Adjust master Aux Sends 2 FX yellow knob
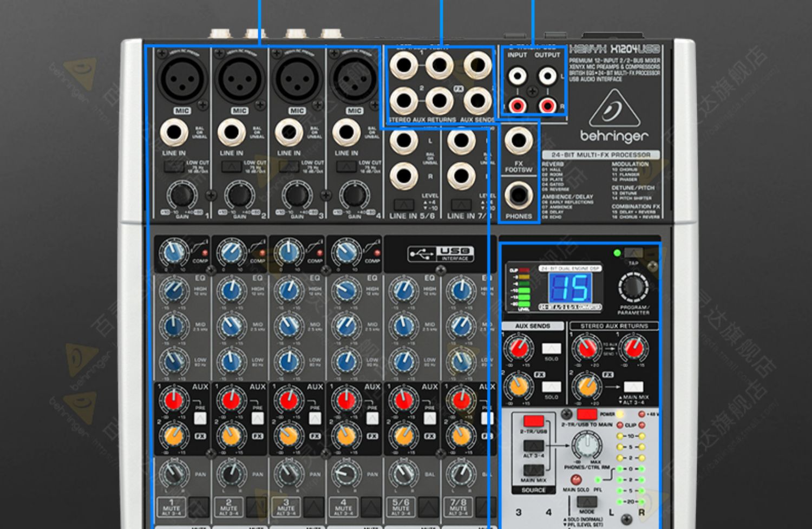Image resolution: width=812 pixels, height=529 pixels. click(x=519, y=386)
